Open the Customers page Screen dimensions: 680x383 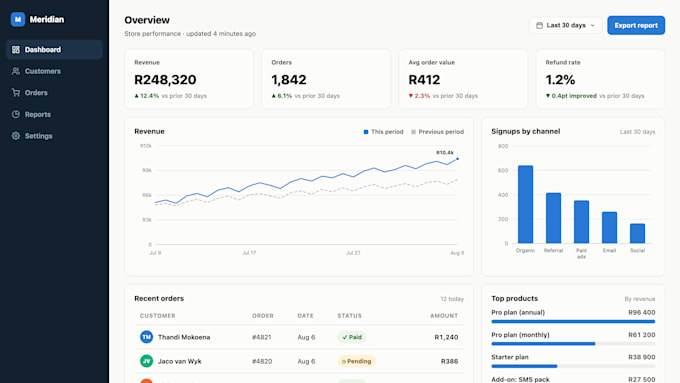pyautogui.click(x=54, y=71)
